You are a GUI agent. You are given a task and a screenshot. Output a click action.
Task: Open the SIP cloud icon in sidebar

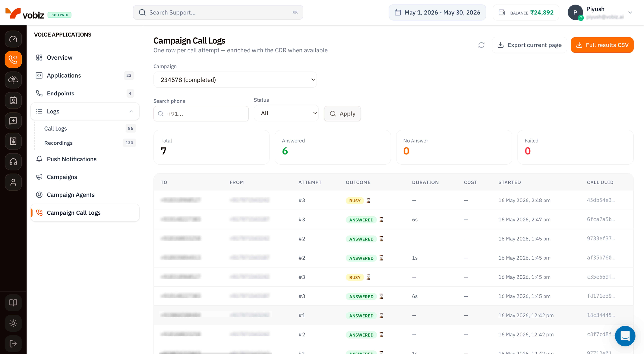tap(13, 80)
